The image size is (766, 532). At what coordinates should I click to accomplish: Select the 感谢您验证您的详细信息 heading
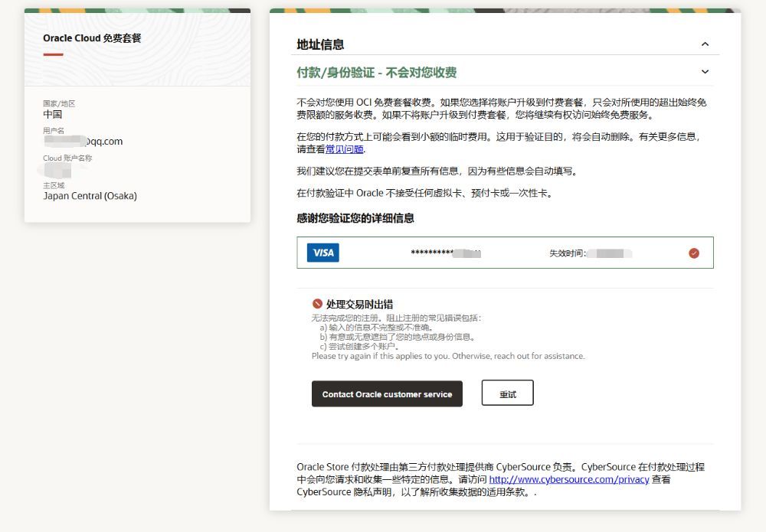355,217
